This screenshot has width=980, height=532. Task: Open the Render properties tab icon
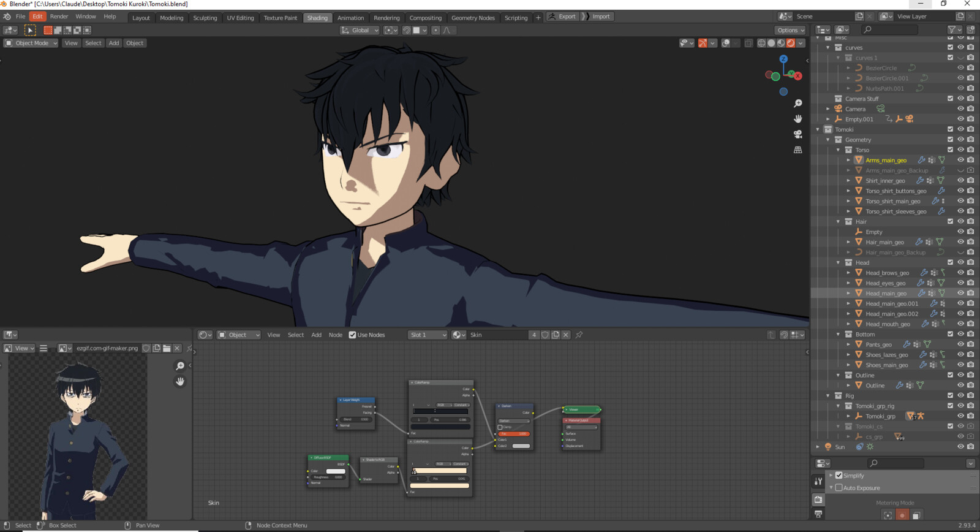(818, 500)
